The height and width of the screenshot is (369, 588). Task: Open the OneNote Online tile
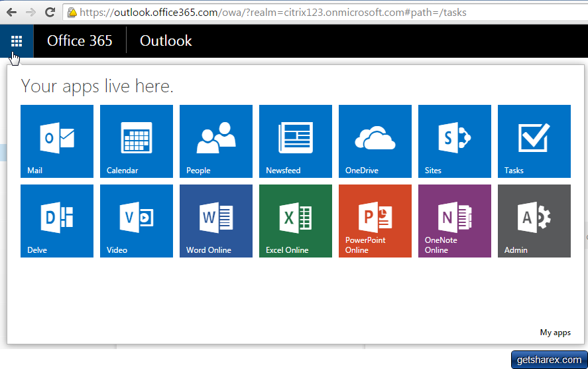pyautogui.click(x=455, y=220)
